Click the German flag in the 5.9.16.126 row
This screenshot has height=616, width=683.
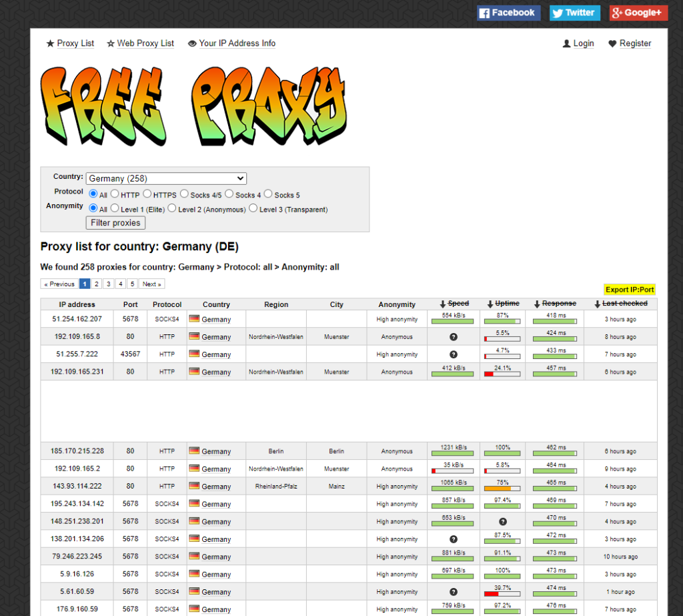(x=194, y=573)
